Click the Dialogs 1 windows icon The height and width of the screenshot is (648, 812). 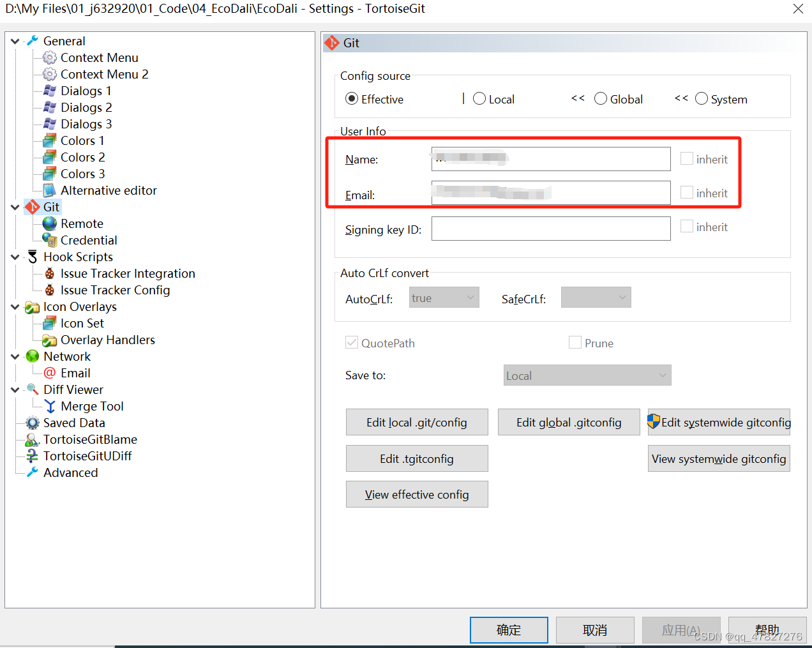tap(50, 91)
